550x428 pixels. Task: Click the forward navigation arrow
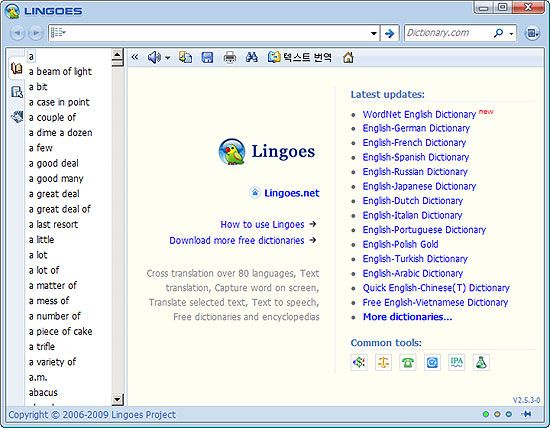pos(35,33)
